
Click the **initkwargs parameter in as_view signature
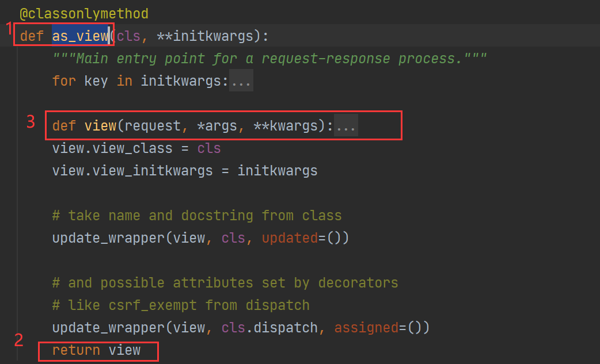[205, 36]
